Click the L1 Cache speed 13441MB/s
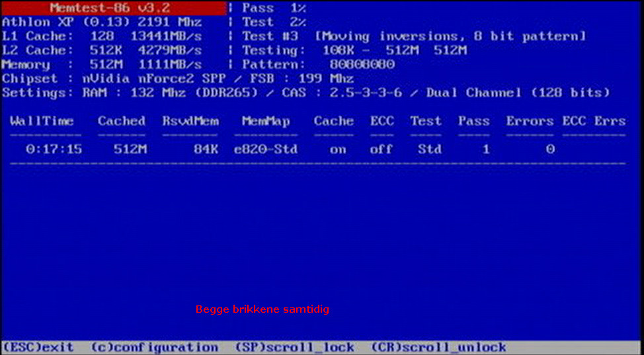 (166, 36)
